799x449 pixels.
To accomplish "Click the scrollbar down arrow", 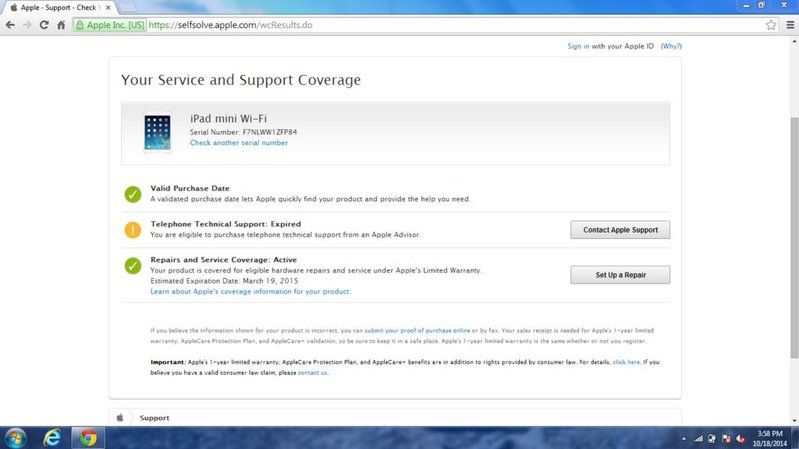I will point(794,421).
